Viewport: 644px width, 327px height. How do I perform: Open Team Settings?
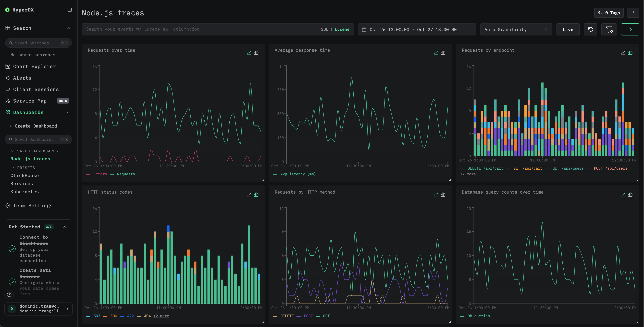point(33,206)
